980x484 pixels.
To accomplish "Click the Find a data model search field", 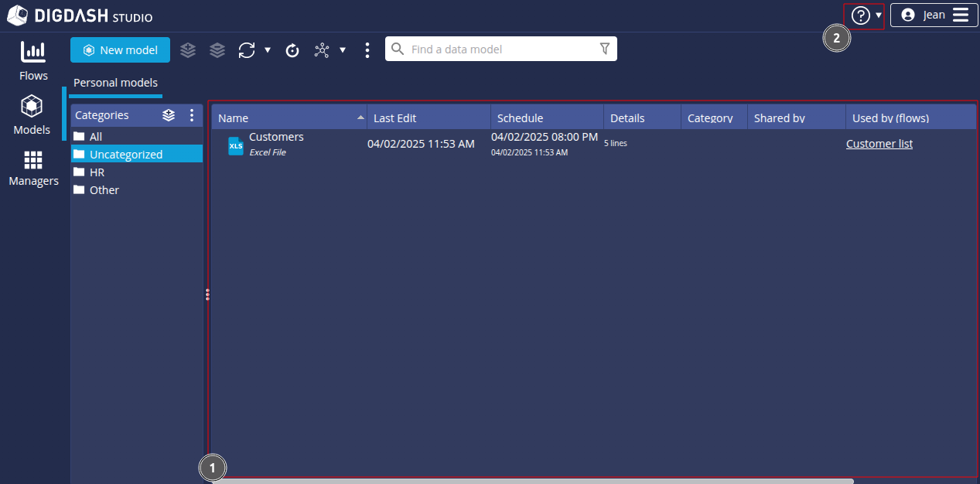I will coord(499,49).
